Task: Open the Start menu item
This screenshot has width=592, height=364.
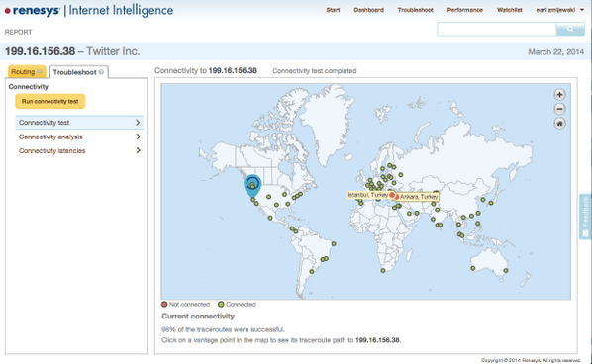Action: click(333, 10)
